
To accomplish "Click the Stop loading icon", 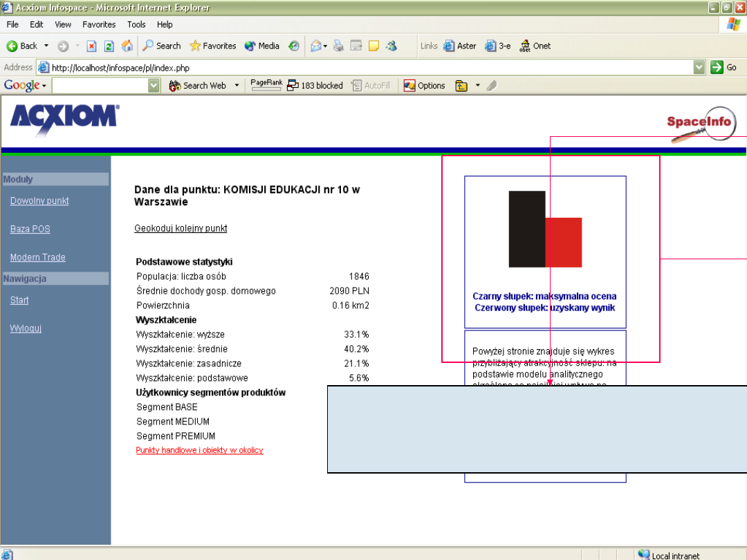I will coord(91,46).
